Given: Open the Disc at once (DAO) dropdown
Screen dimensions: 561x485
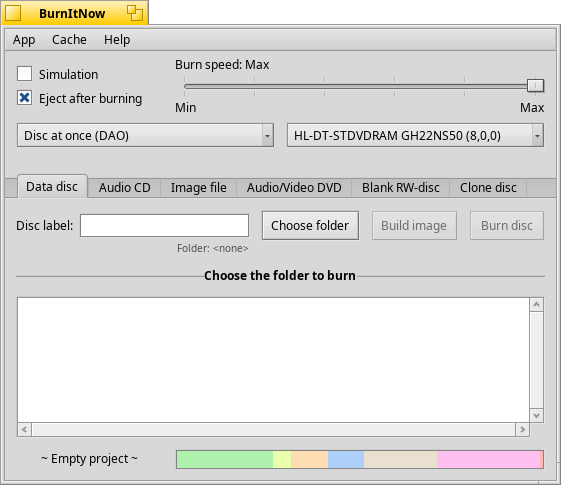Looking at the screenshot, I should point(145,135).
